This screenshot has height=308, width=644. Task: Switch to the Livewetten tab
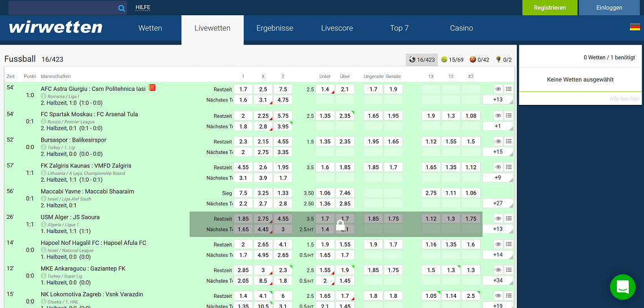[212, 28]
